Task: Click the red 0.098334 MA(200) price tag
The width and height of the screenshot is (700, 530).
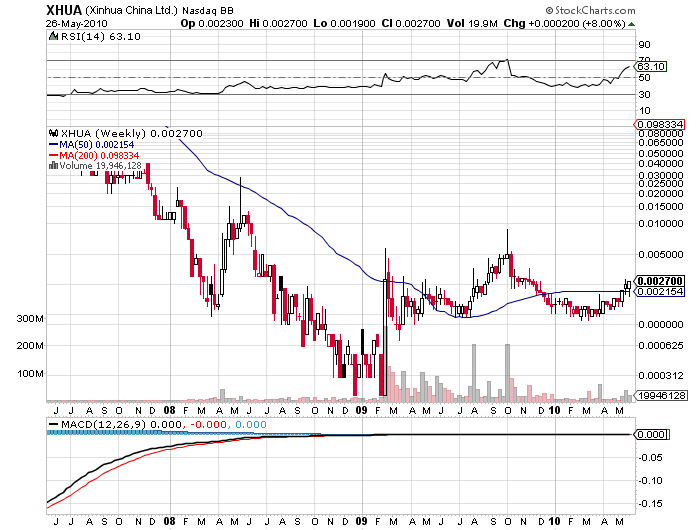Action: 660,125
